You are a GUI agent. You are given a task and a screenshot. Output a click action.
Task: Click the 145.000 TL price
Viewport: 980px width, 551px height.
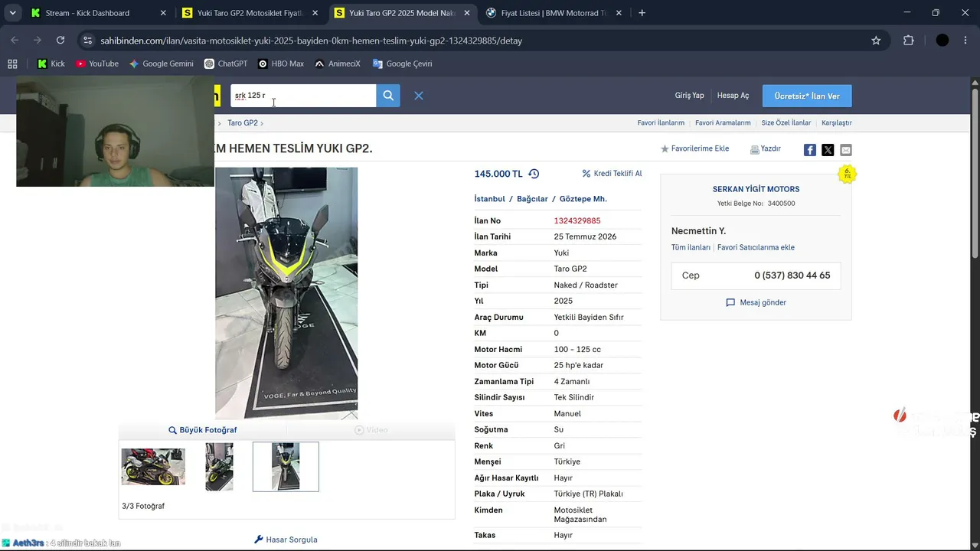[498, 174]
